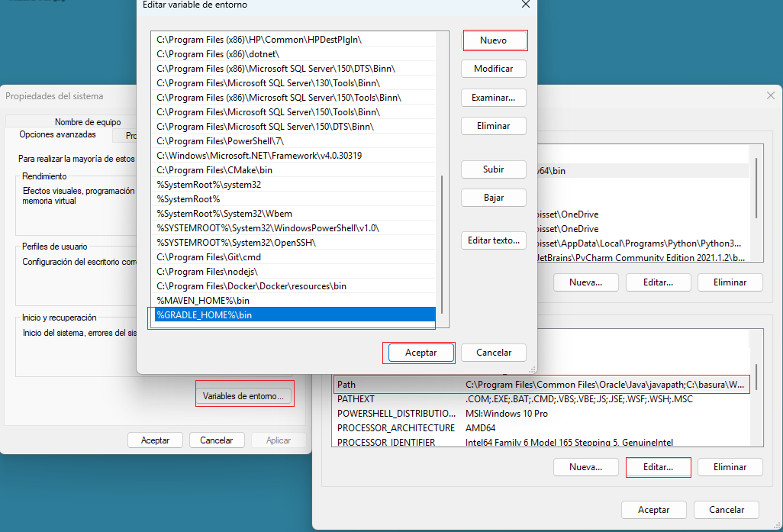Open the Examinar... folder browser
783x532 pixels.
[x=493, y=98]
